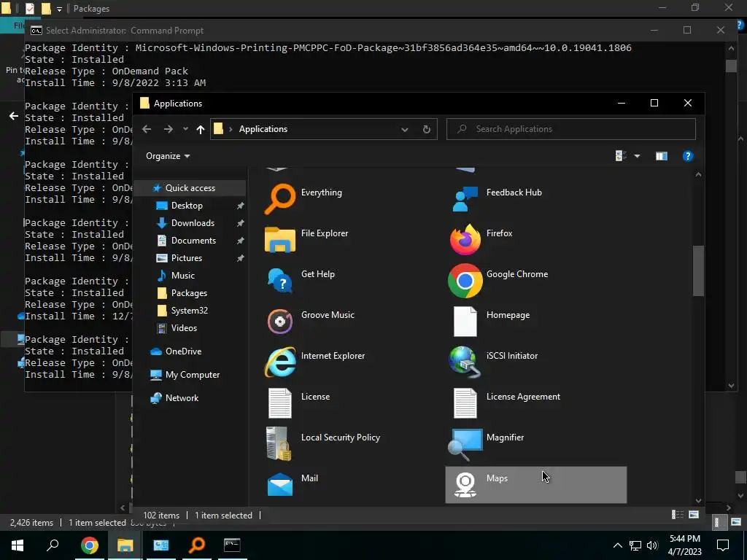Click the Applications address path text

click(x=263, y=129)
